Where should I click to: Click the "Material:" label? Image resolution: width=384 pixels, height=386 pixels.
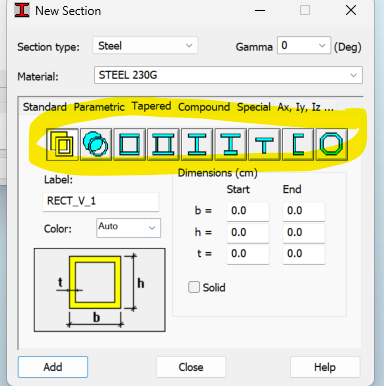click(x=38, y=77)
